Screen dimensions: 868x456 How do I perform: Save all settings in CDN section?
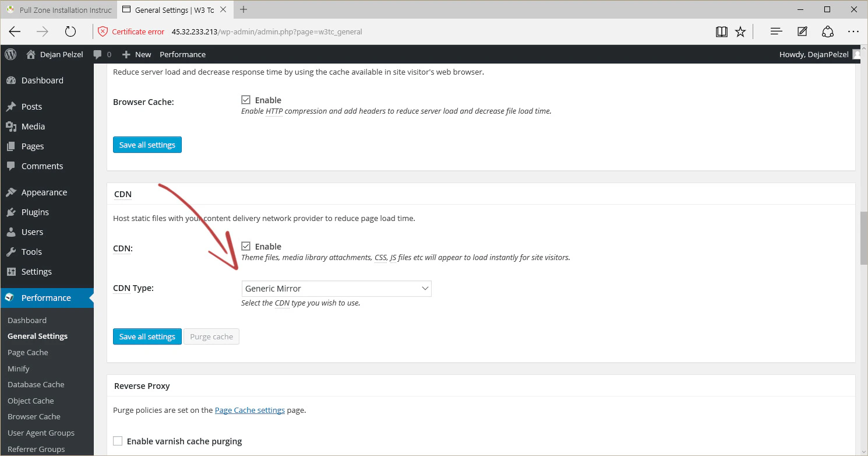(147, 336)
